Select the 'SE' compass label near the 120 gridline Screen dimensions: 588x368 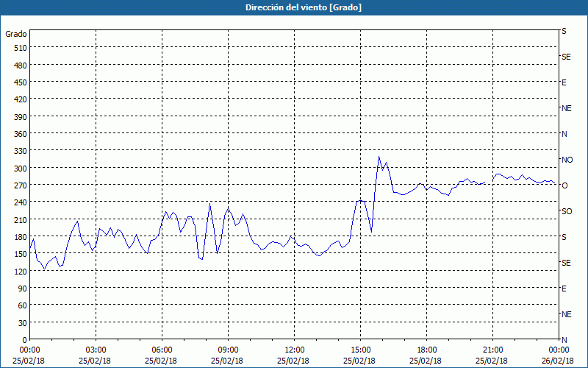[566, 263]
